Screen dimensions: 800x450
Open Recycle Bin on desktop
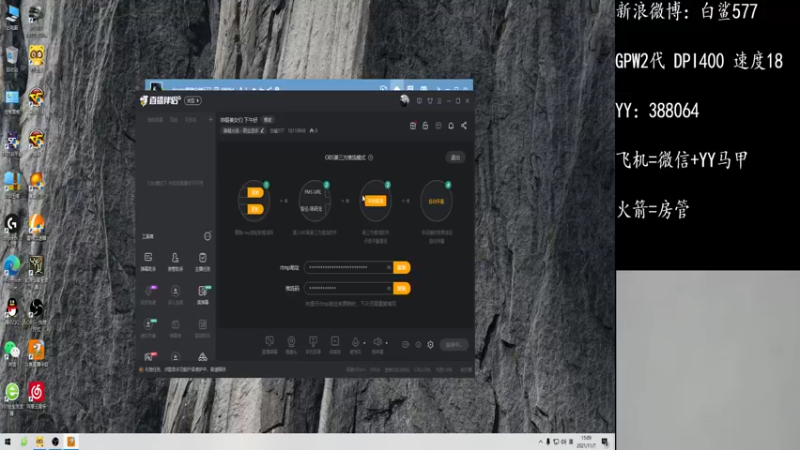pyautogui.click(x=12, y=59)
